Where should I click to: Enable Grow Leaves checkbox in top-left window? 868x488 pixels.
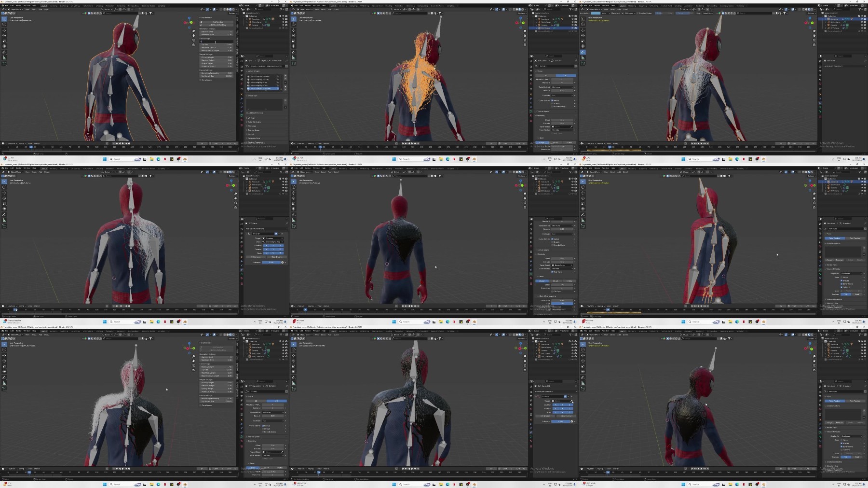point(201,80)
